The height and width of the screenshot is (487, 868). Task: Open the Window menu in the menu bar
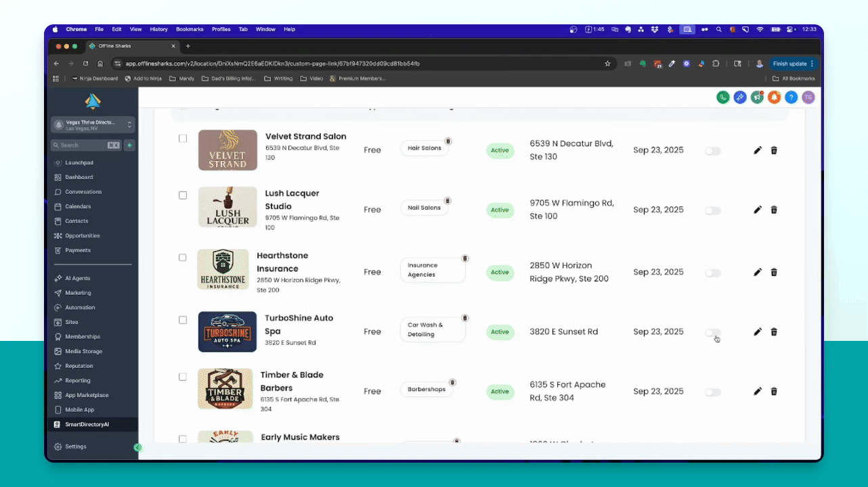pos(265,30)
